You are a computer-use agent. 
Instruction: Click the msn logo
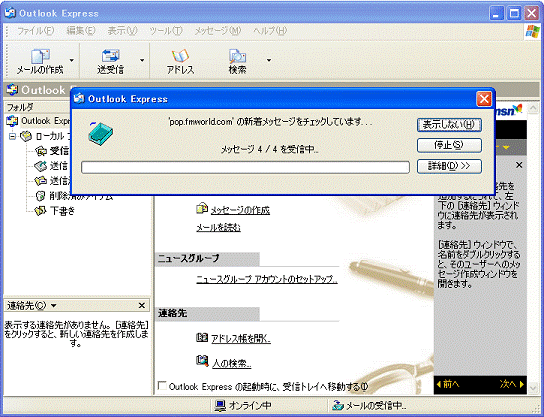coord(508,110)
